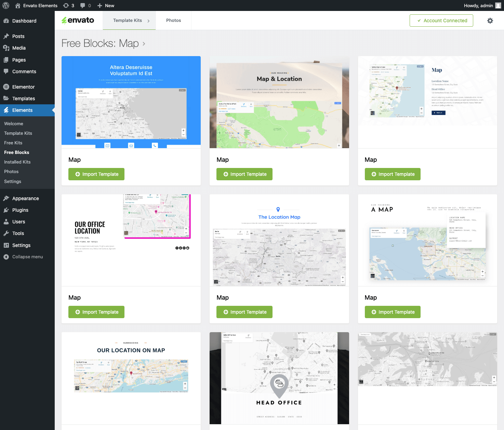Open the Map & Location block thumbnail
This screenshot has height=430, width=504.
279,102
